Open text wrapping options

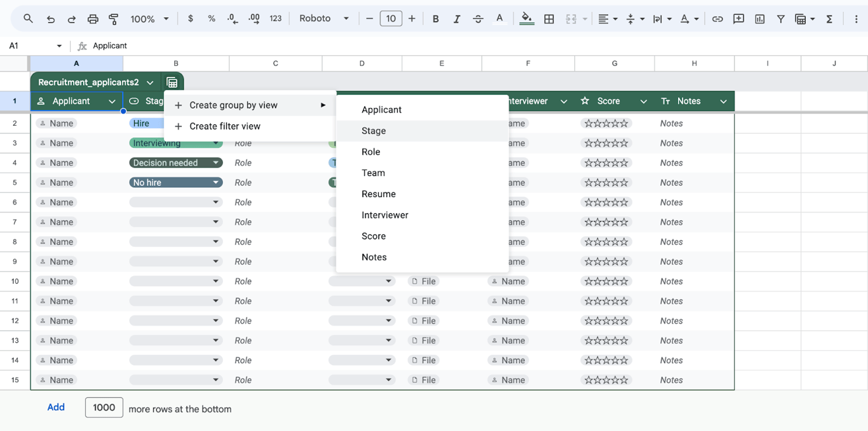[x=663, y=19]
